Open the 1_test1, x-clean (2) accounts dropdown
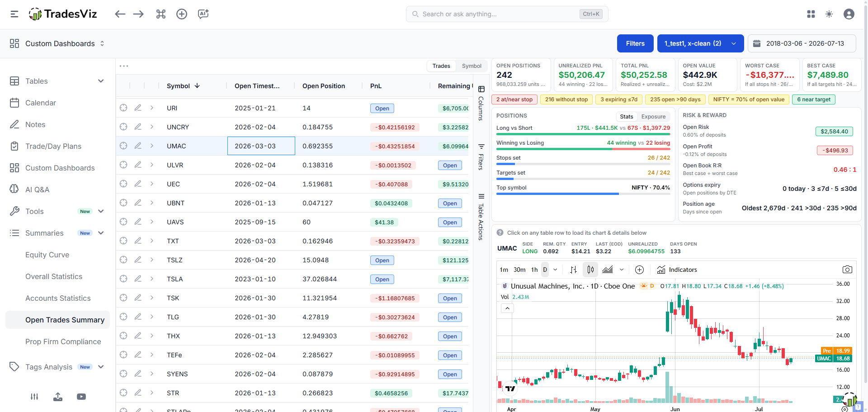This screenshot has height=412, width=868. [x=700, y=43]
